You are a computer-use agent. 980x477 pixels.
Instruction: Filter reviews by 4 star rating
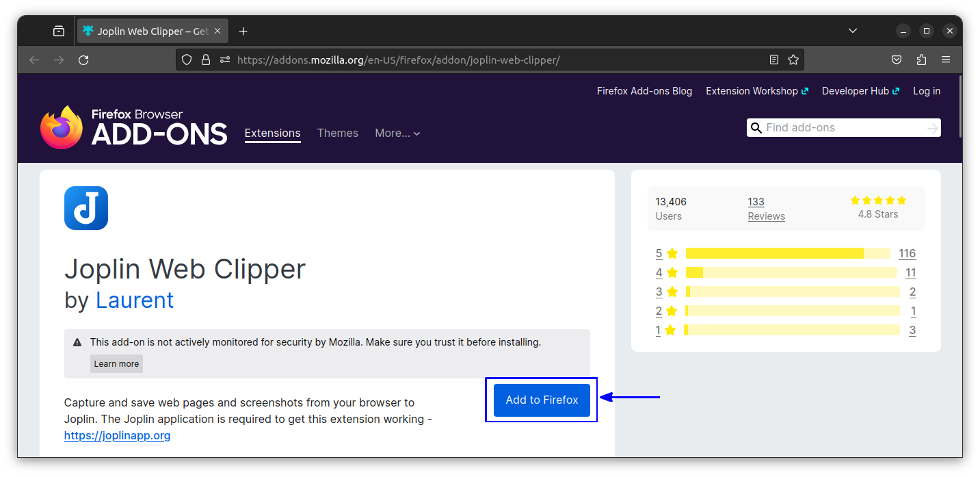click(666, 272)
